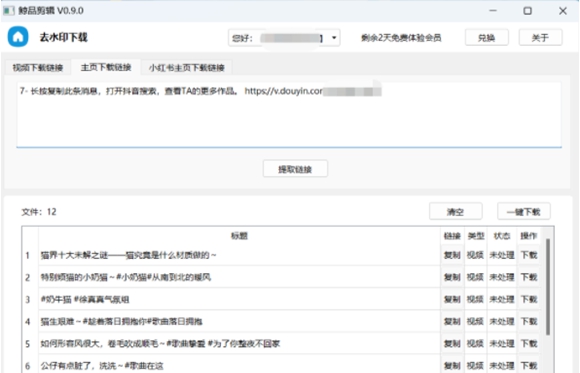Click the 视频 type cell in row 2
This screenshot has width=580, height=373.
(475, 277)
